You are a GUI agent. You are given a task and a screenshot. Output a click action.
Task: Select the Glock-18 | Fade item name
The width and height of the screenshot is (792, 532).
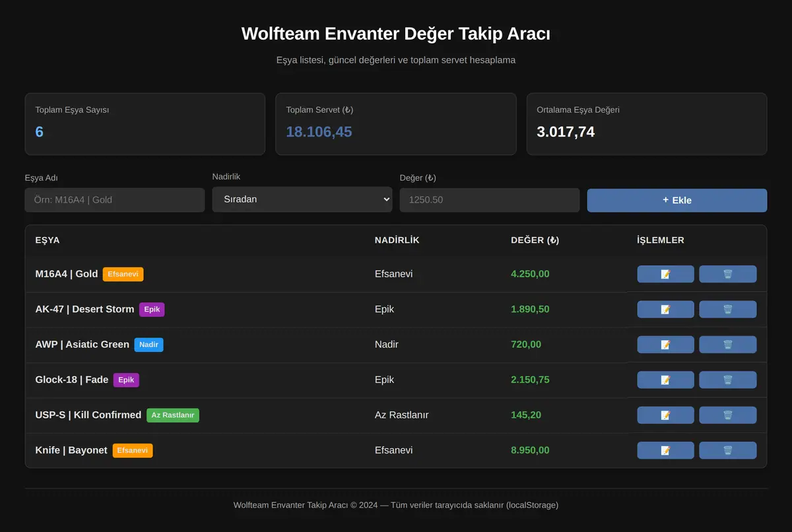[72, 380]
